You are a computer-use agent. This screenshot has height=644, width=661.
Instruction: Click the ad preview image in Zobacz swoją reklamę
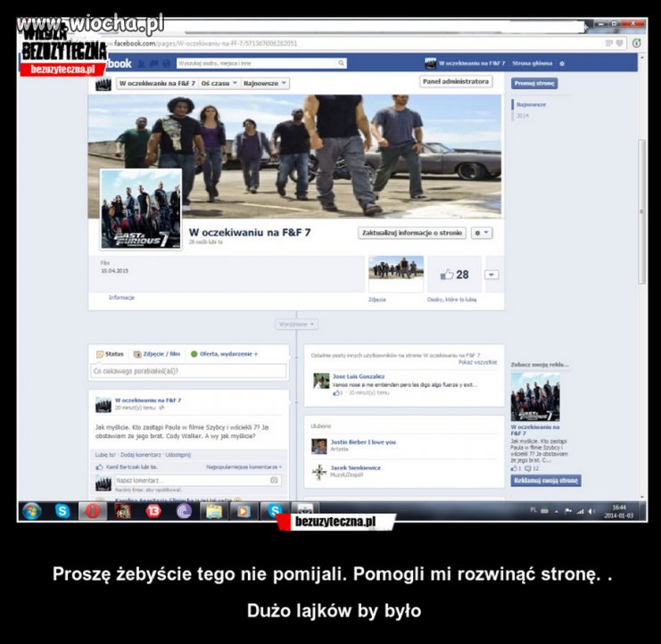click(x=535, y=397)
